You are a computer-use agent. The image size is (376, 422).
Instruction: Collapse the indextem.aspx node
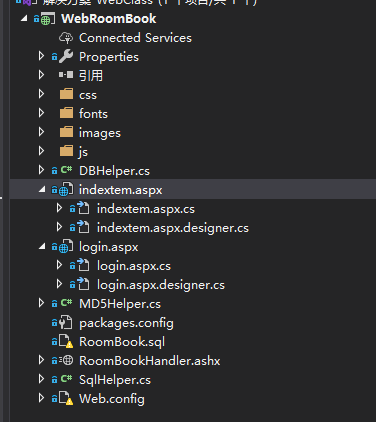42,190
